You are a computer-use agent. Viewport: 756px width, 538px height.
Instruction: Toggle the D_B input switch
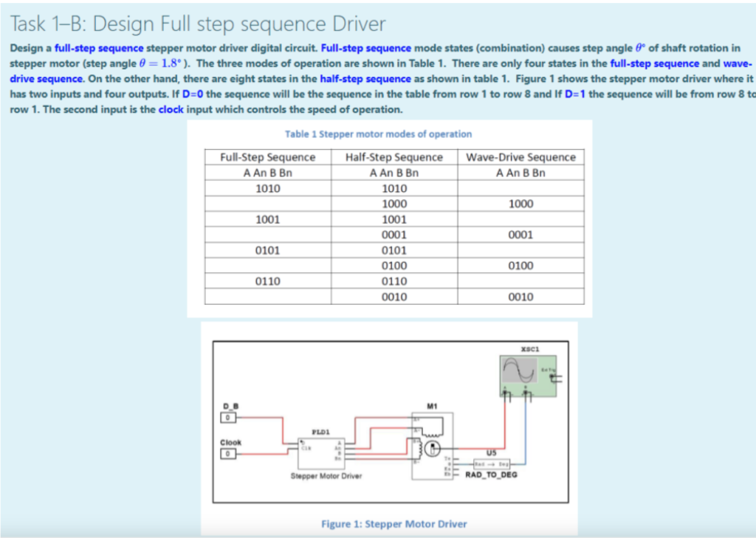(x=227, y=418)
